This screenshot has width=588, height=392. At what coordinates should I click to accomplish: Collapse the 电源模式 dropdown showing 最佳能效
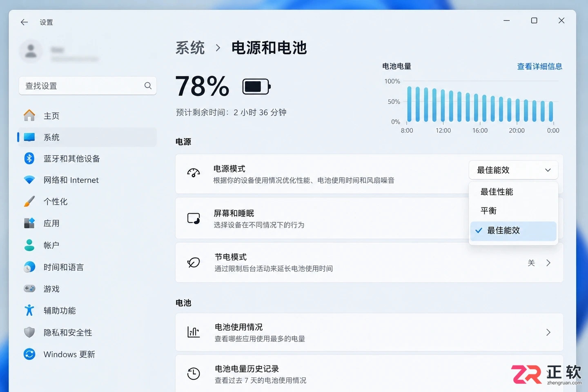[513, 170]
